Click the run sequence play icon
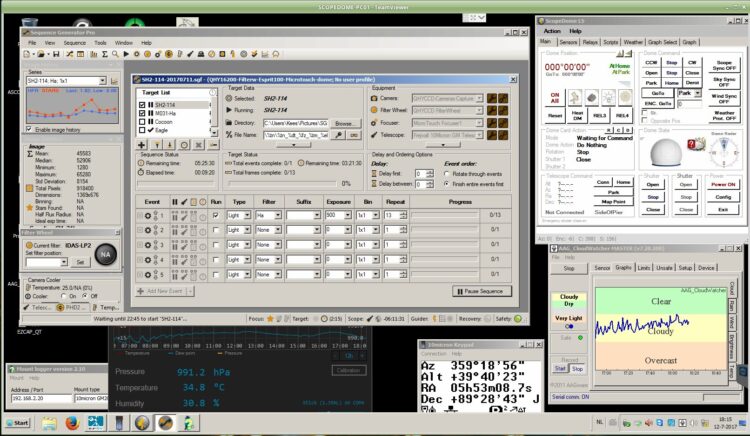 126,54
